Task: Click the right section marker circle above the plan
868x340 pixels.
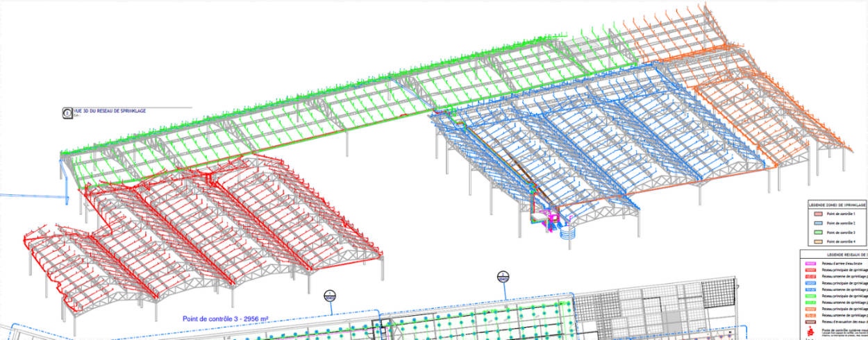Action: point(503,277)
